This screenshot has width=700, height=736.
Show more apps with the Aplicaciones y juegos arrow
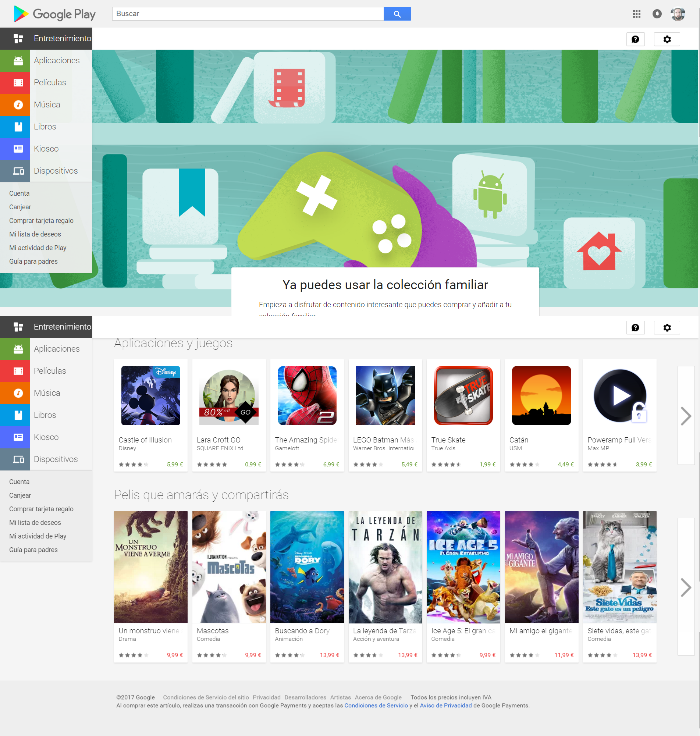coord(686,416)
